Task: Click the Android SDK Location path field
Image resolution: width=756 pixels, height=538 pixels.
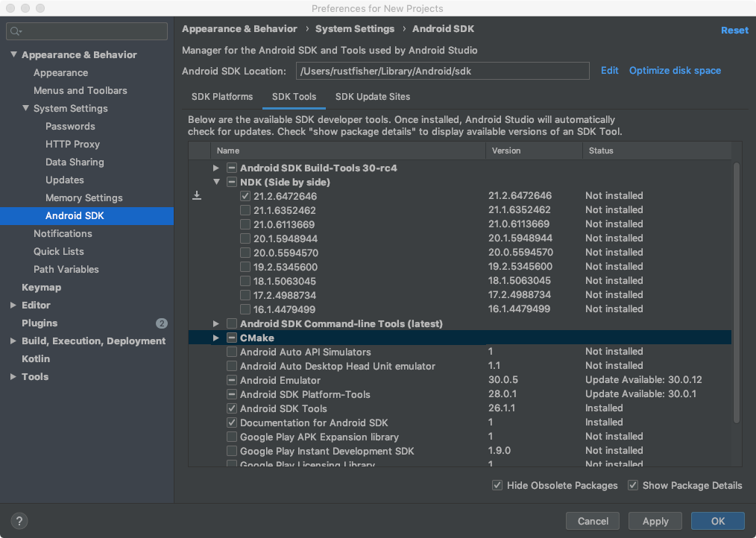Action: click(441, 71)
